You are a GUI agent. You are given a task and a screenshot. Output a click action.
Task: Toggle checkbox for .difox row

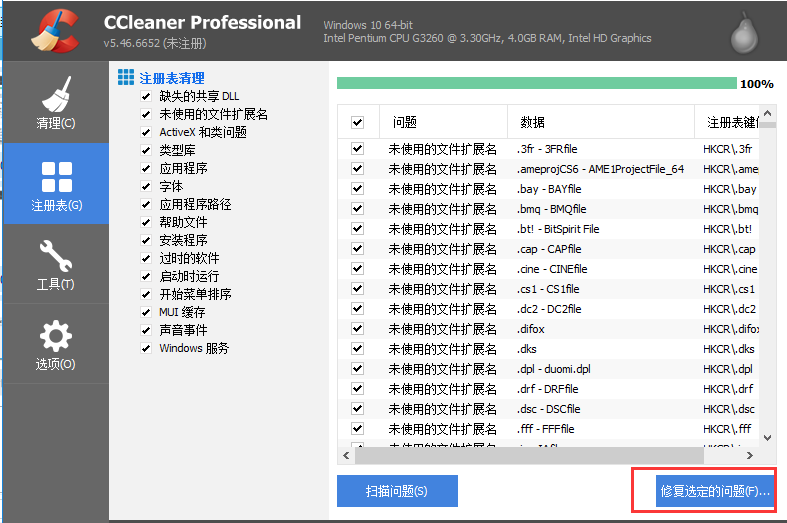click(x=357, y=329)
